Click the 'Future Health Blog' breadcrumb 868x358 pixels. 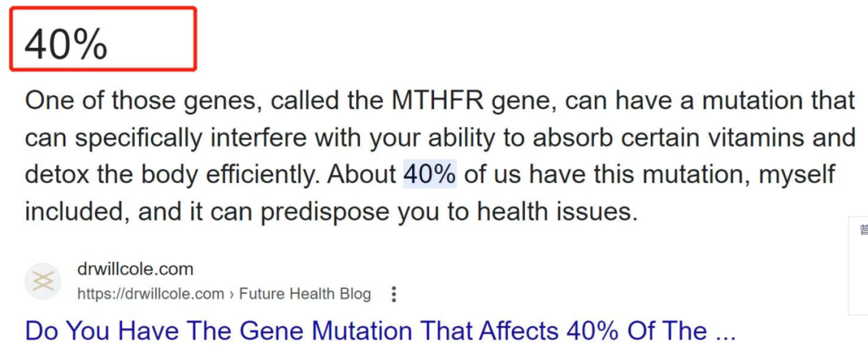[x=305, y=294]
